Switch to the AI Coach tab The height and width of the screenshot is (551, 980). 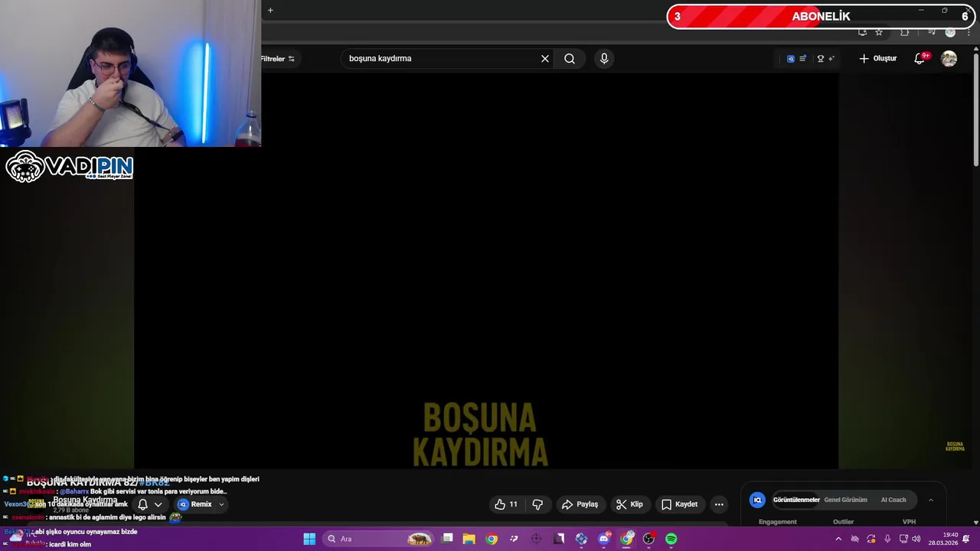pyautogui.click(x=893, y=500)
